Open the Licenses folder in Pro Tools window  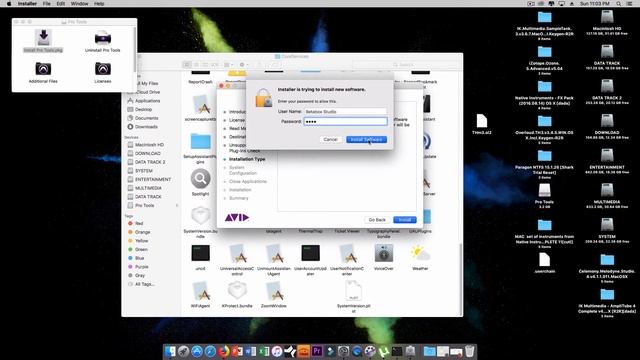coord(102,72)
